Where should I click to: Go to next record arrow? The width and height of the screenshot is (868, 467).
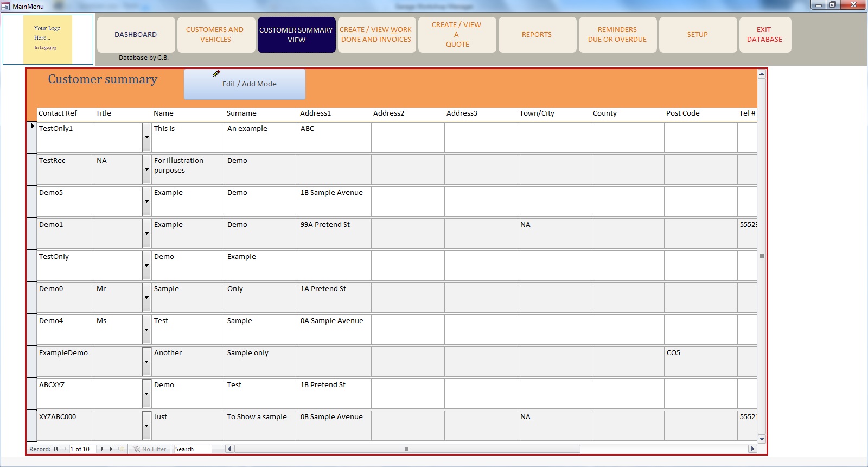coord(103,449)
